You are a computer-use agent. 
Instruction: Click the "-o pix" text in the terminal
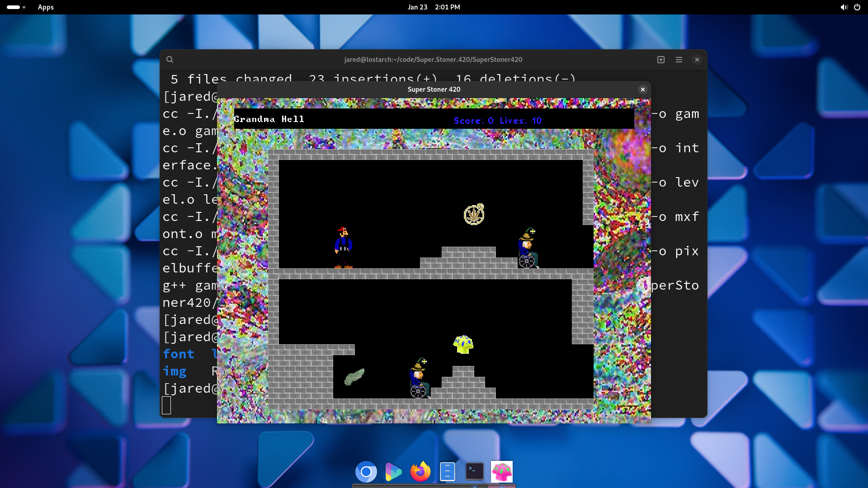(x=675, y=251)
